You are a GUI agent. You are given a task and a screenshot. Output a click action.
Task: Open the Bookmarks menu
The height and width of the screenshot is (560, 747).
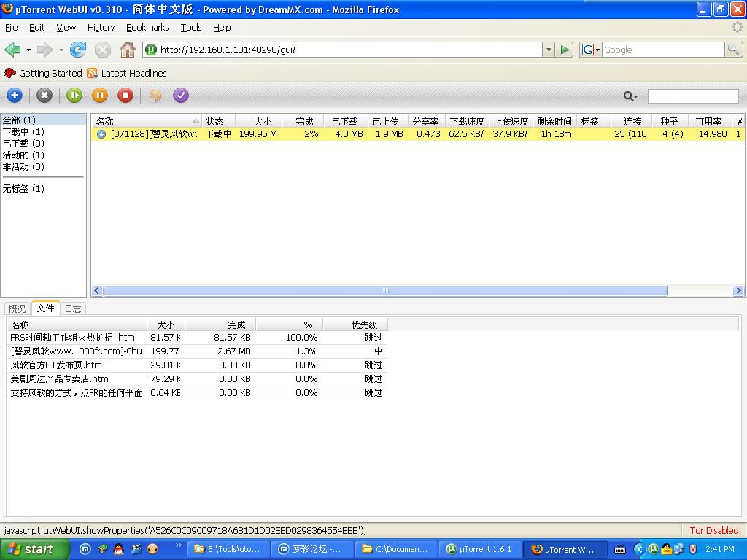[147, 28]
